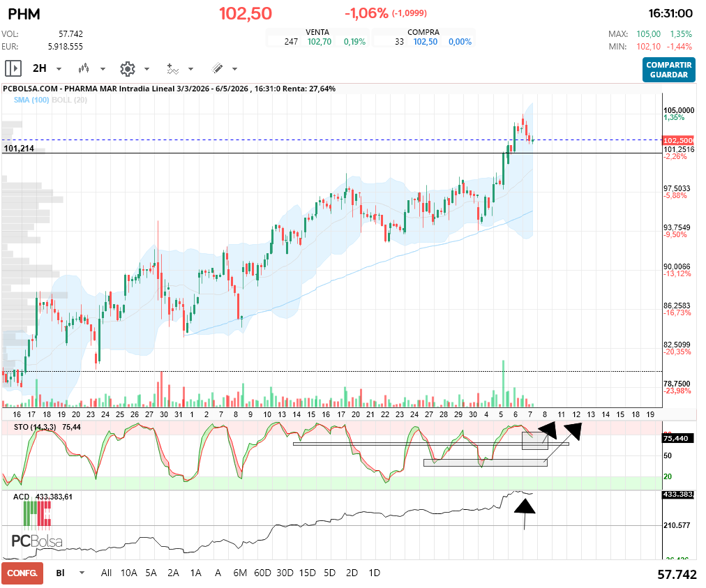Select the 5D range option
The image size is (706, 588).
point(329,573)
